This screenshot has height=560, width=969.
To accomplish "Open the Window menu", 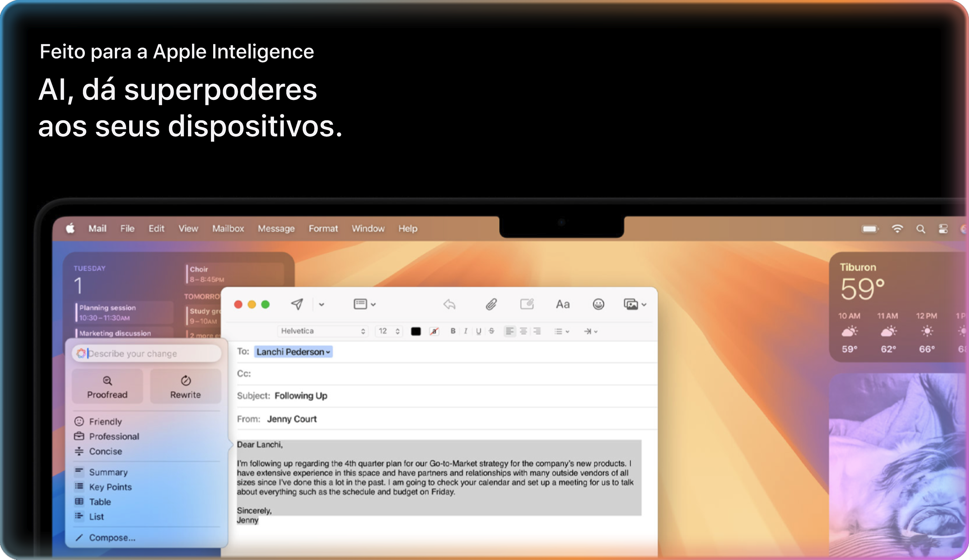I will (x=368, y=228).
